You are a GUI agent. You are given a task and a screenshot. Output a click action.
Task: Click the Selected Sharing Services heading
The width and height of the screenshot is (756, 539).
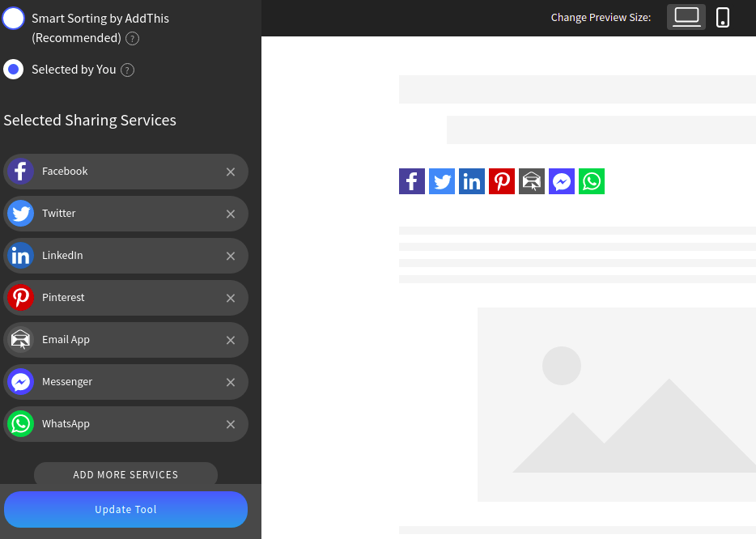(x=90, y=120)
